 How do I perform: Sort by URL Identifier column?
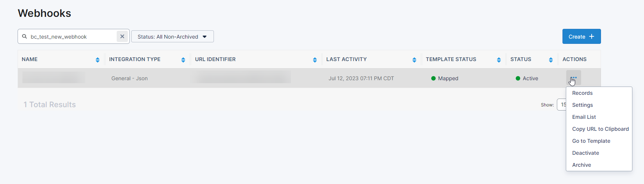[315, 60]
